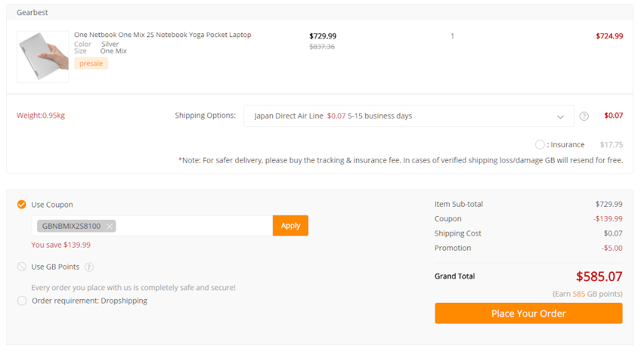
Task: Click the shipping dropdown chevron arrow
Action: pyautogui.click(x=560, y=116)
